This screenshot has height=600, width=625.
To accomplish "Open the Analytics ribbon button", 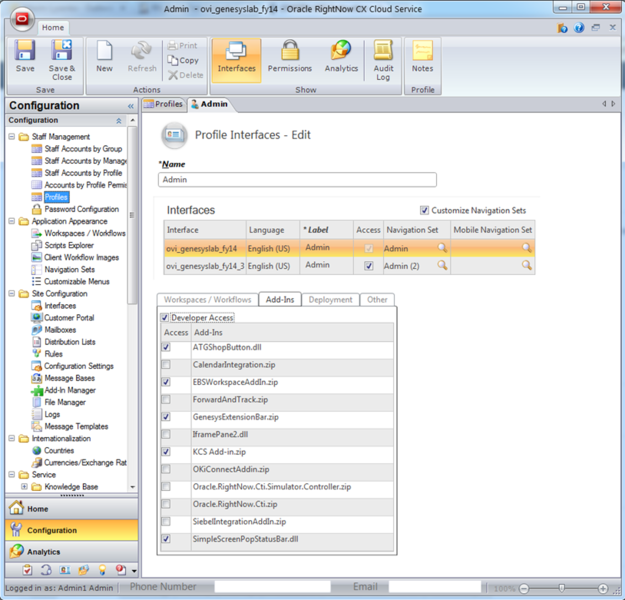I will (x=341, y=56).
